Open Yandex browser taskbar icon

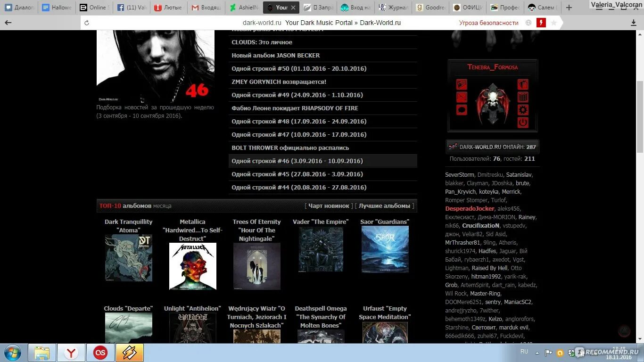(x=71, y=353)
